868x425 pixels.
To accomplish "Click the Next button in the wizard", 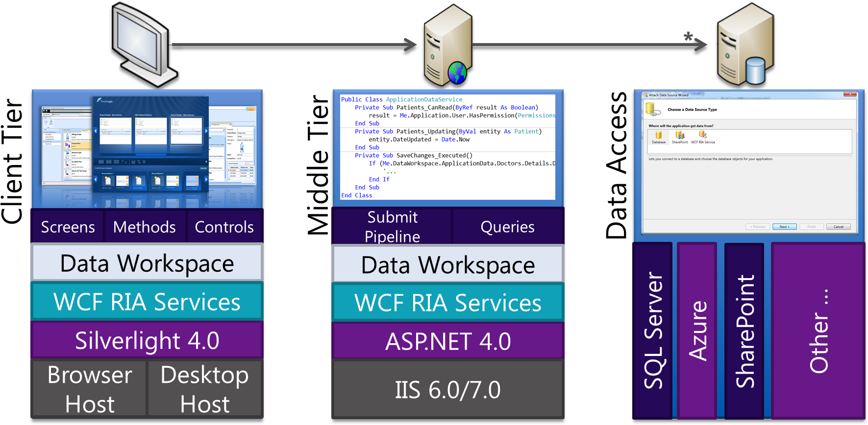I will (x=784, y=227).
